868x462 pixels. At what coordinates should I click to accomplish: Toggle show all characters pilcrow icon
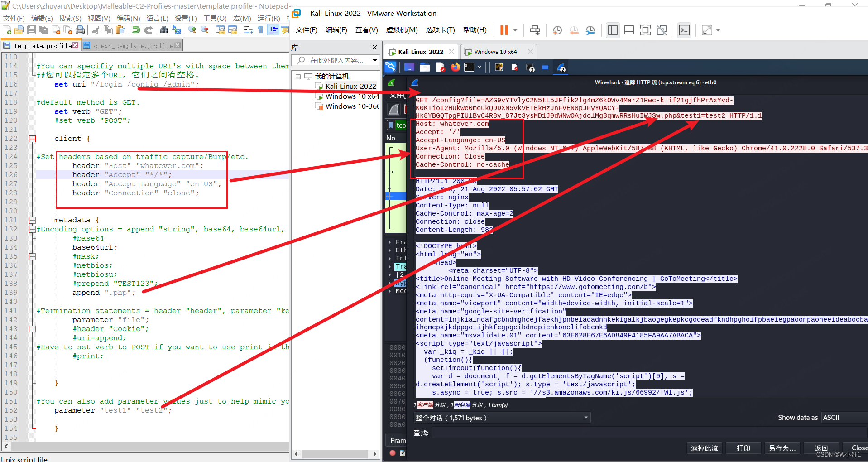(260, 30)
